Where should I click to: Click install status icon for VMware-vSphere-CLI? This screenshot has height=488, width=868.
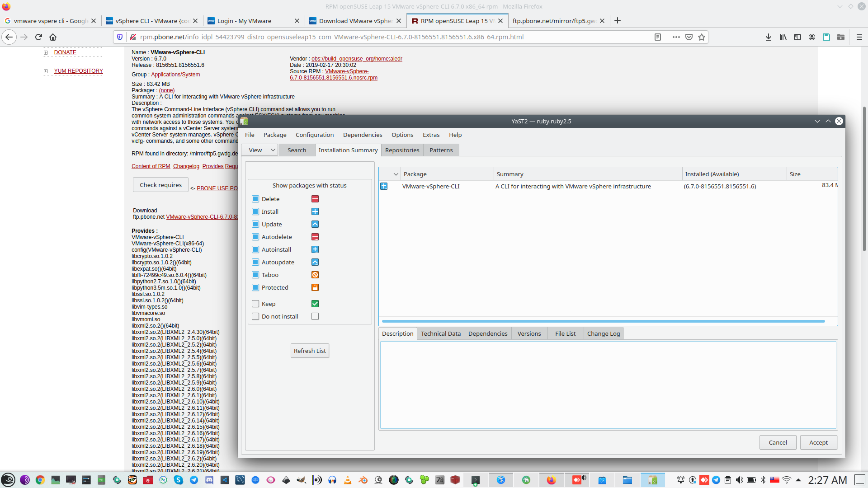click(x=384, y=186)
